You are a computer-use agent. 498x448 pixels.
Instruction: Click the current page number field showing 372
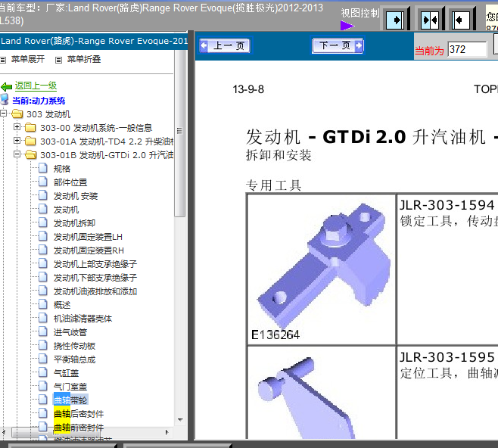coord(467,49)
